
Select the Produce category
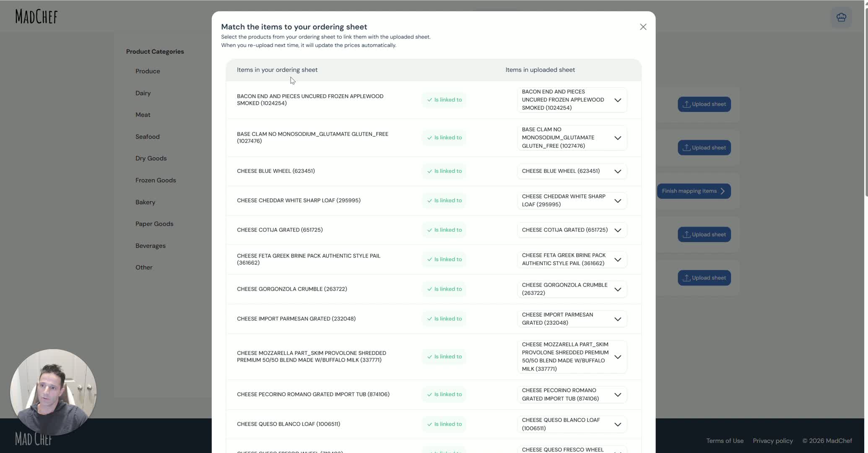click(x=148, y=71)
